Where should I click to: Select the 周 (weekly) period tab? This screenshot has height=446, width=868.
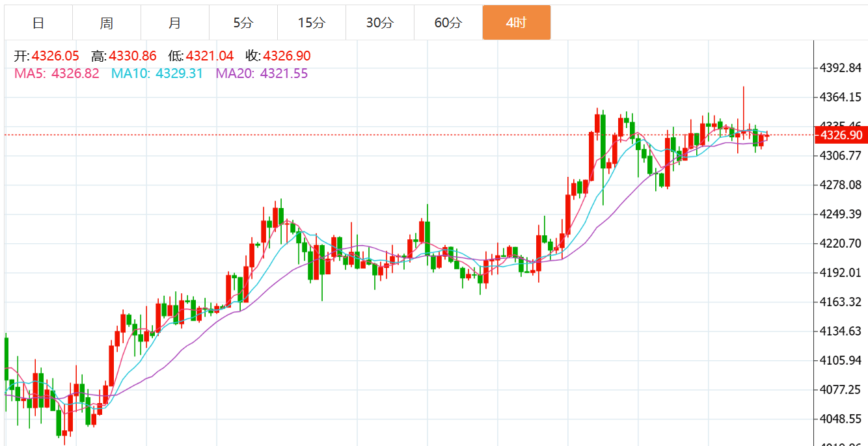107,23
